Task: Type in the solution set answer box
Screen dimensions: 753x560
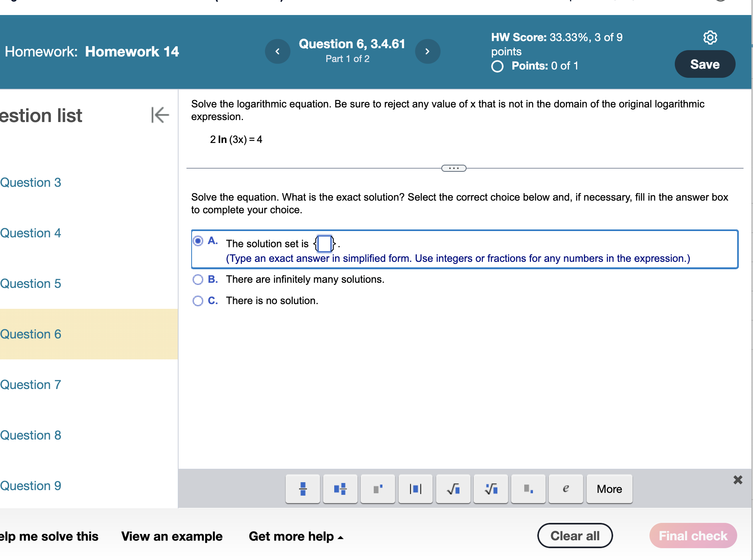Action: [324, 244]
